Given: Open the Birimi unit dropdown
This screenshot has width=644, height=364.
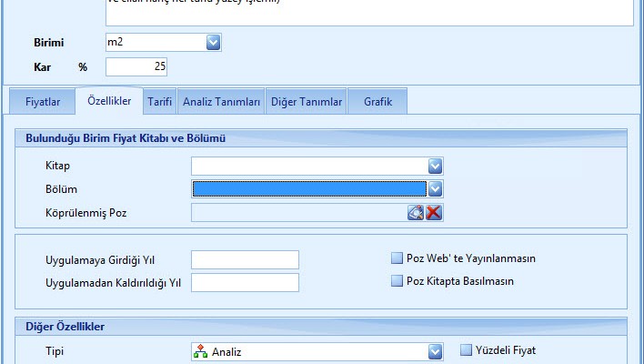Looking at the screenshot, I should [214, 42].
